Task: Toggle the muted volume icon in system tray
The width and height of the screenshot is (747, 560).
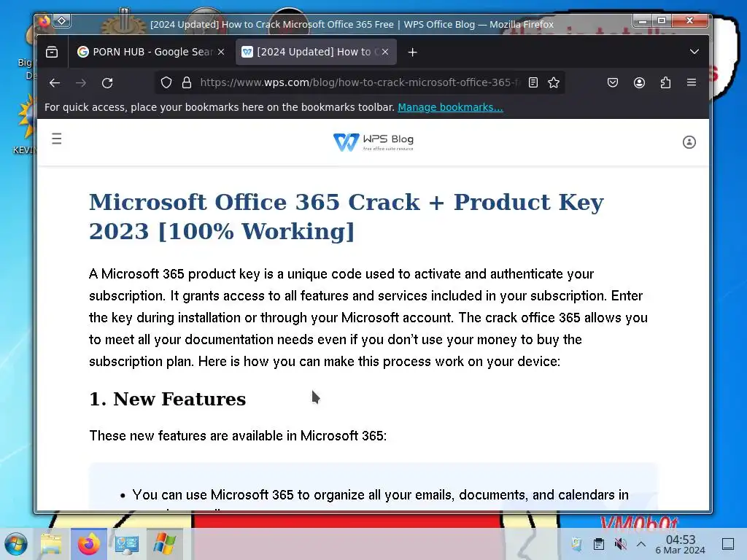Action: click(620, 544)
